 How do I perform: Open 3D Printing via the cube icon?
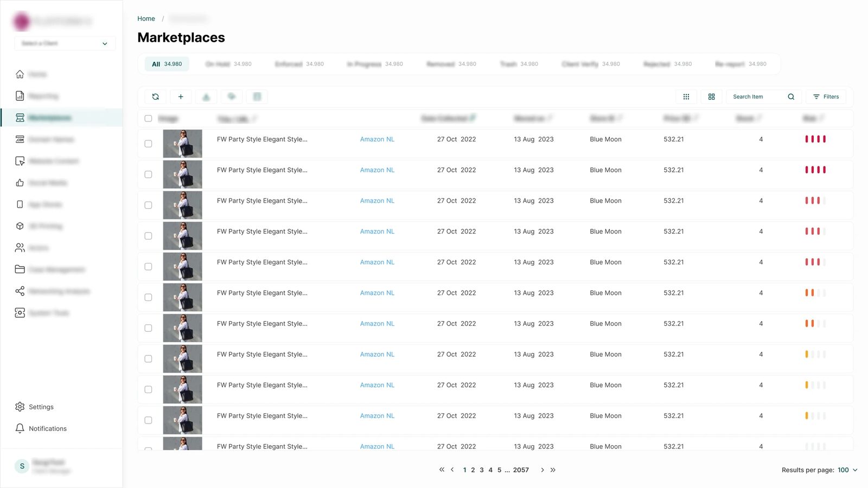point(20,226)
